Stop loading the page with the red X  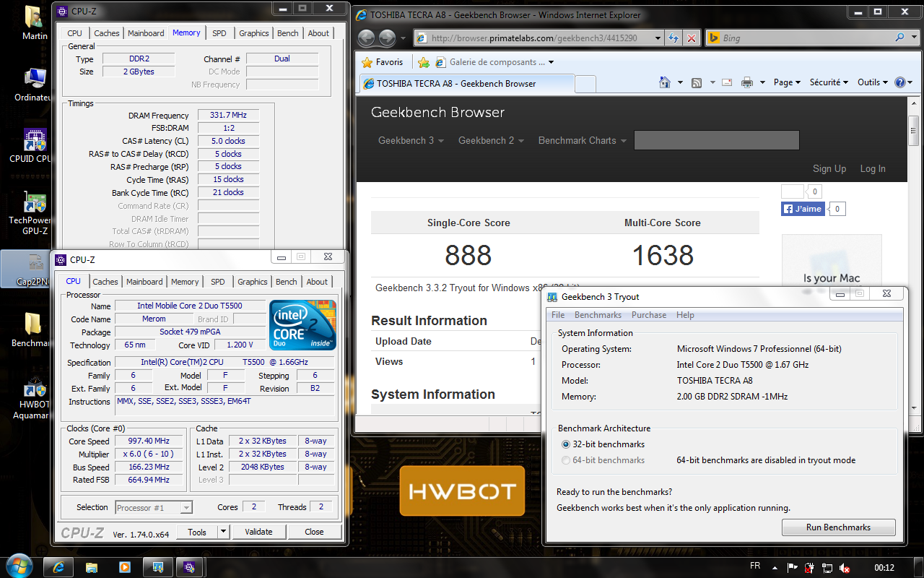click(x=692, y=38)
